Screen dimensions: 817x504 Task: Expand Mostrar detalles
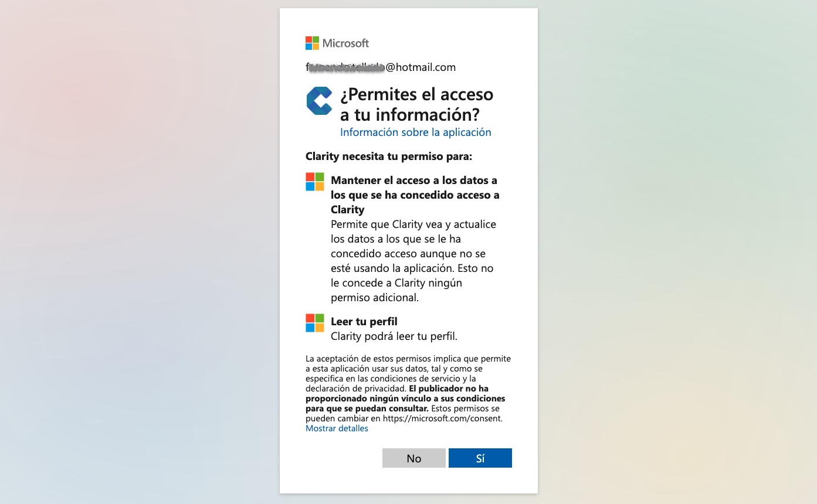(337, 428)
